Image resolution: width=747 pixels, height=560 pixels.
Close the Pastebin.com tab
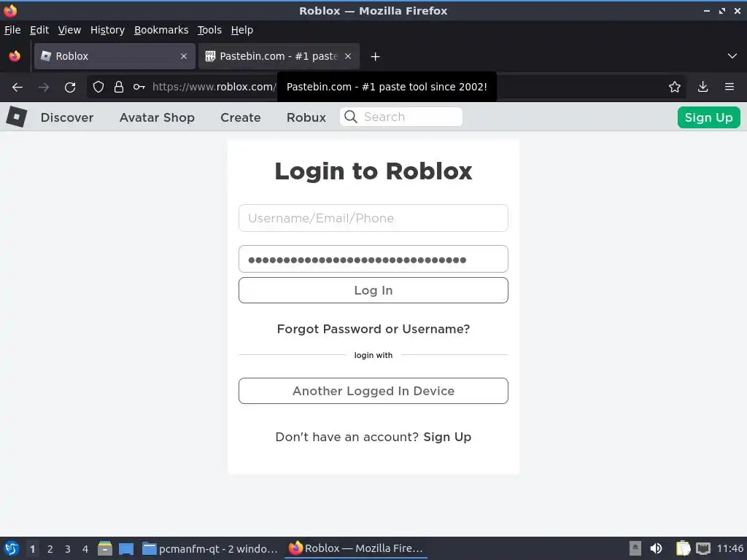[348, 56]
